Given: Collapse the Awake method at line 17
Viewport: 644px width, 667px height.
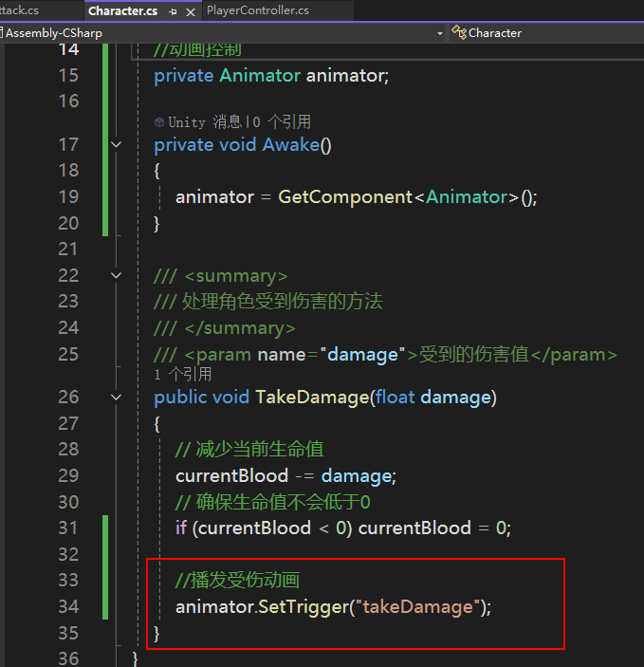Looking at the screenshot, I should (116, 144).
